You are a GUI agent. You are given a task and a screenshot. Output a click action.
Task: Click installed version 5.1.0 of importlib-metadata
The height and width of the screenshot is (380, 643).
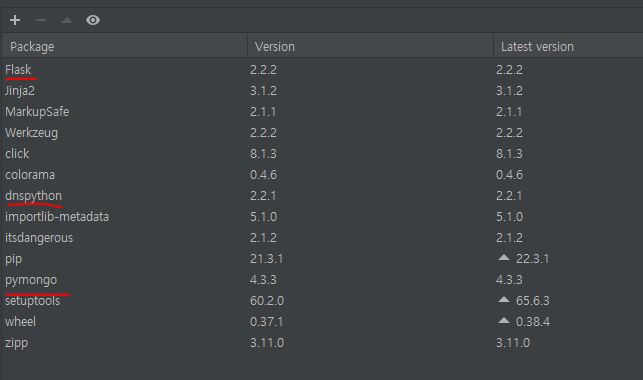click(x=263, y=216)
